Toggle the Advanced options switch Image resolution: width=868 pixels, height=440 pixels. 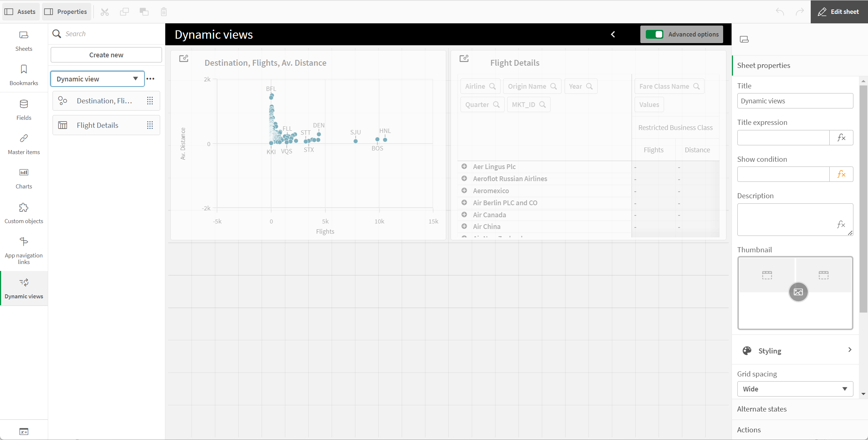pos(654,34)
